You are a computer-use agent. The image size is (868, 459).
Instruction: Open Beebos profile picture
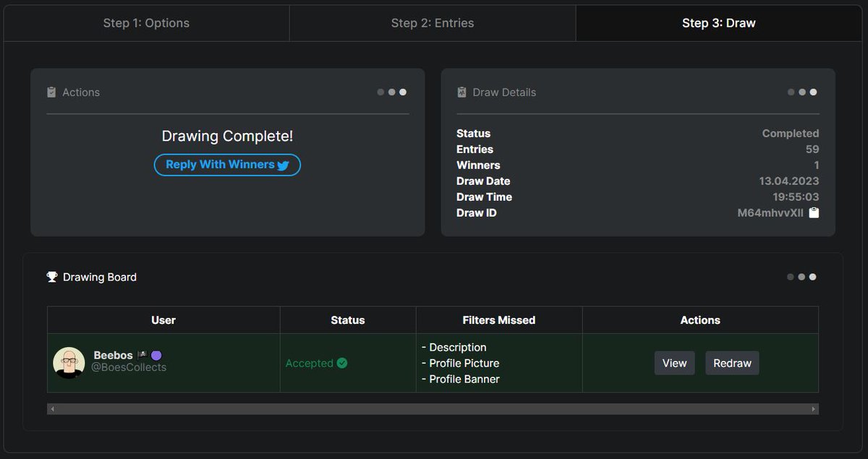[x=69, y=363]
